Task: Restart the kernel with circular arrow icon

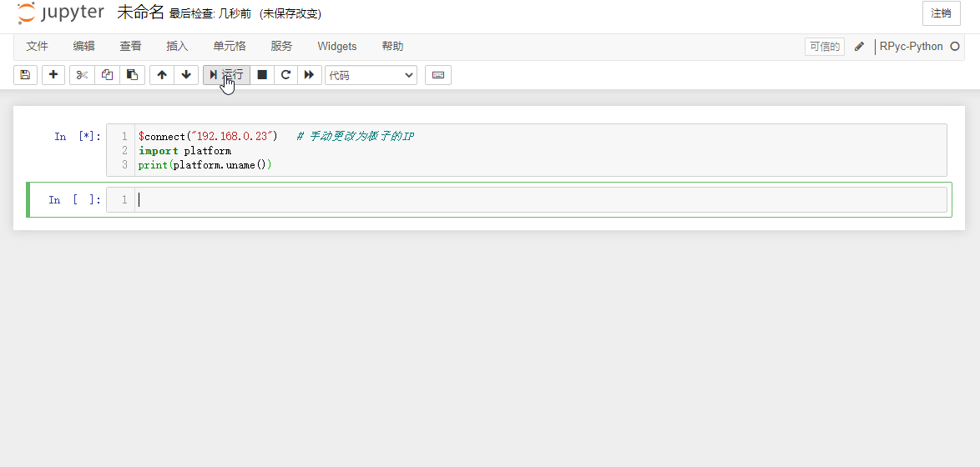Action: point(285,75)
